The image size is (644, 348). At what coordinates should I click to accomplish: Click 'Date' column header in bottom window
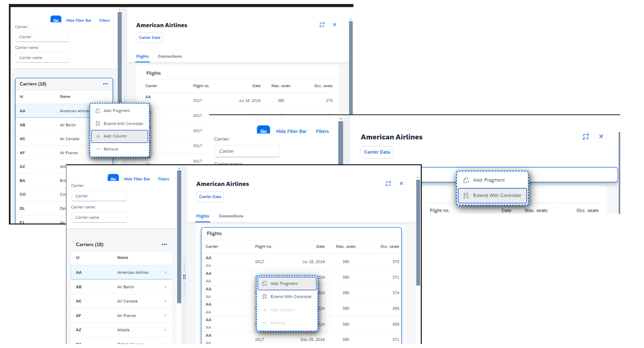(x=320, y=247)
